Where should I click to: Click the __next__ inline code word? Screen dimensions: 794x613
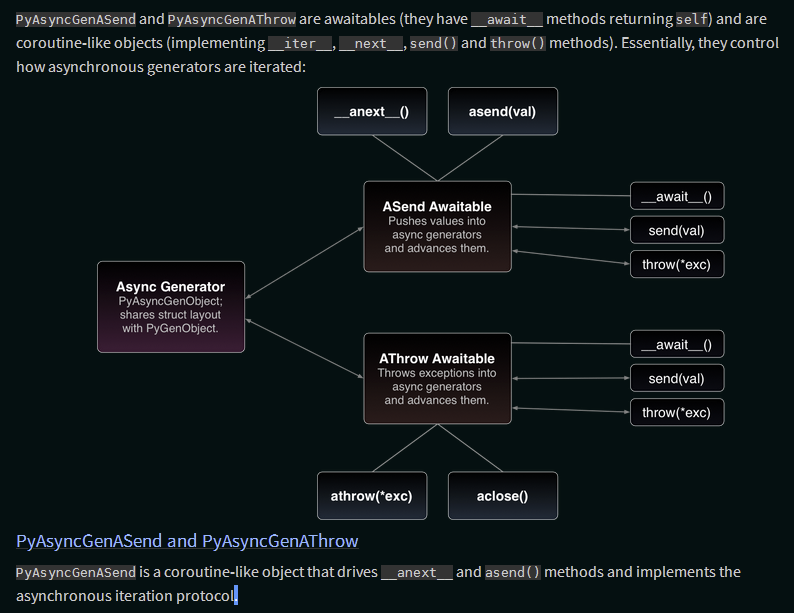[x=371, y=44]
